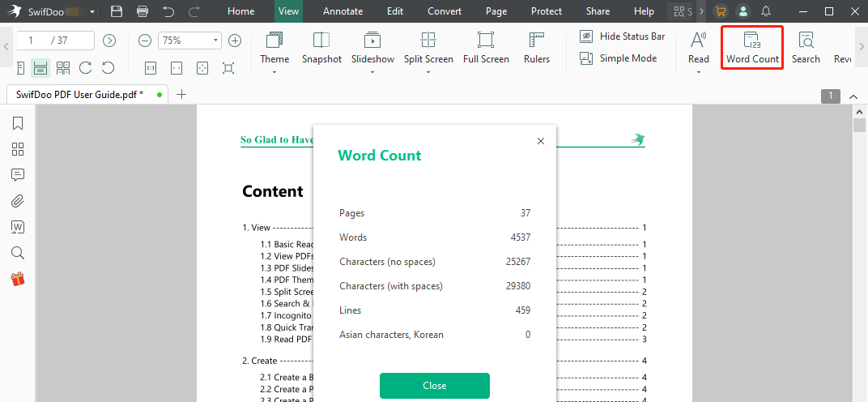Toggle the multi-page thumbnail view icon
Image resolution: width=868 pixels, height=402 pixels.
[x=63, y=67]
